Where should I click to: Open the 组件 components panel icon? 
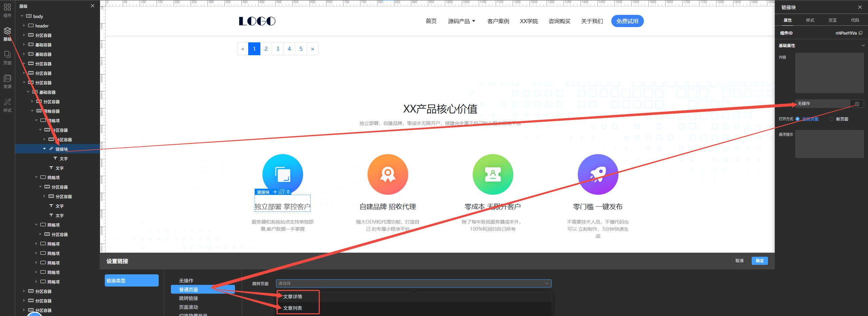click(7, 10)
